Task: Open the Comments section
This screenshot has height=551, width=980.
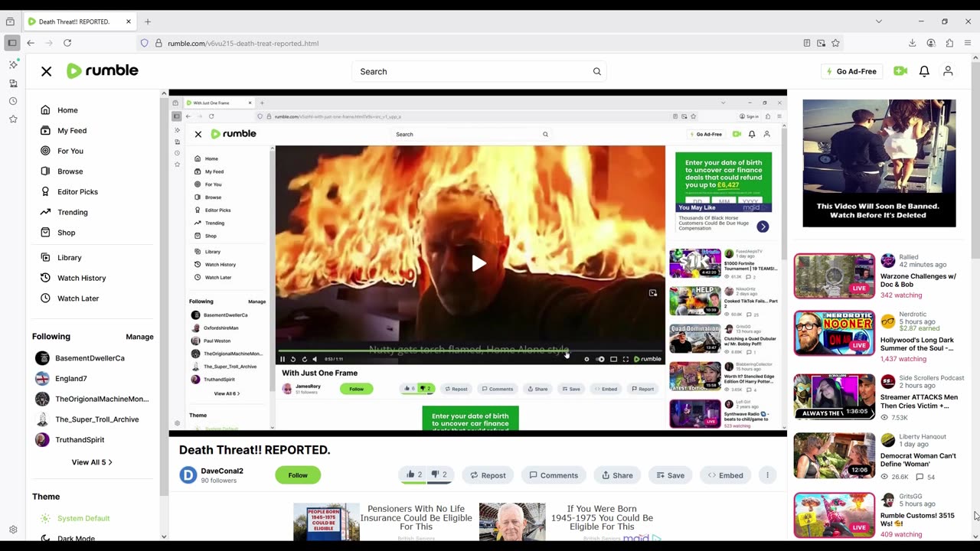Action: coord(554,475)
